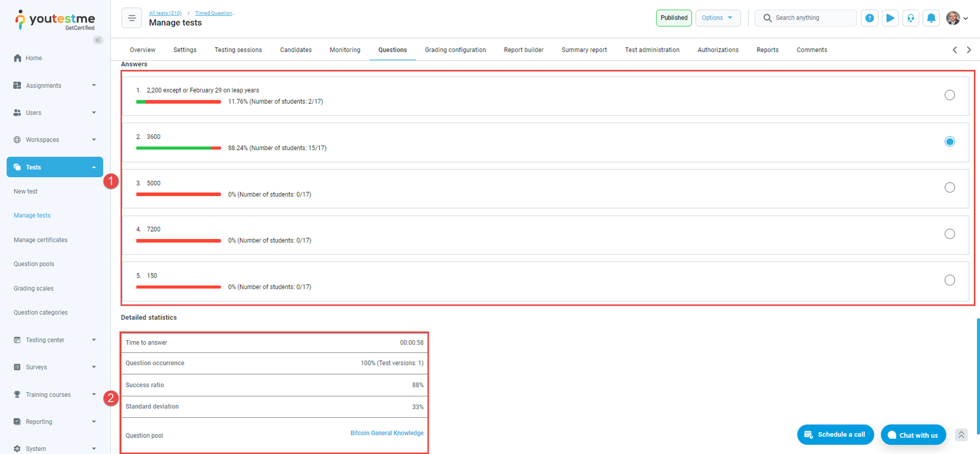Click the blue play button icon
Viewport: 980px width, 454px height.
coord(890,18)
